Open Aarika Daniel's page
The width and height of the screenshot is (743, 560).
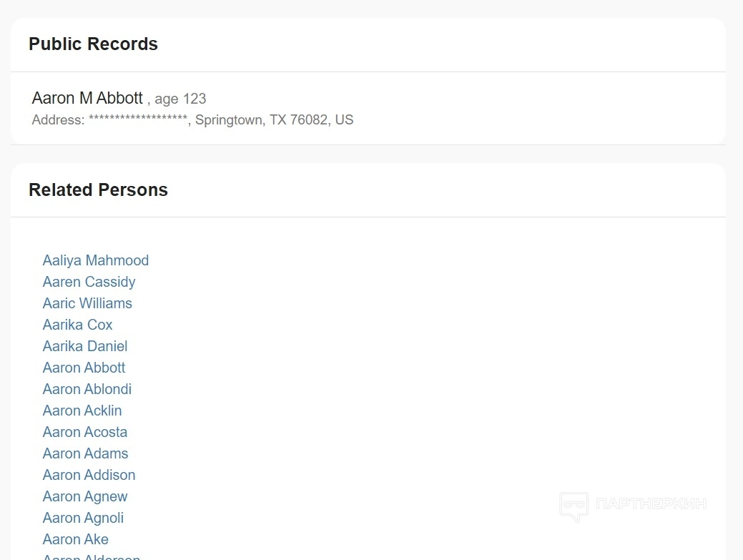coord(84,346)
